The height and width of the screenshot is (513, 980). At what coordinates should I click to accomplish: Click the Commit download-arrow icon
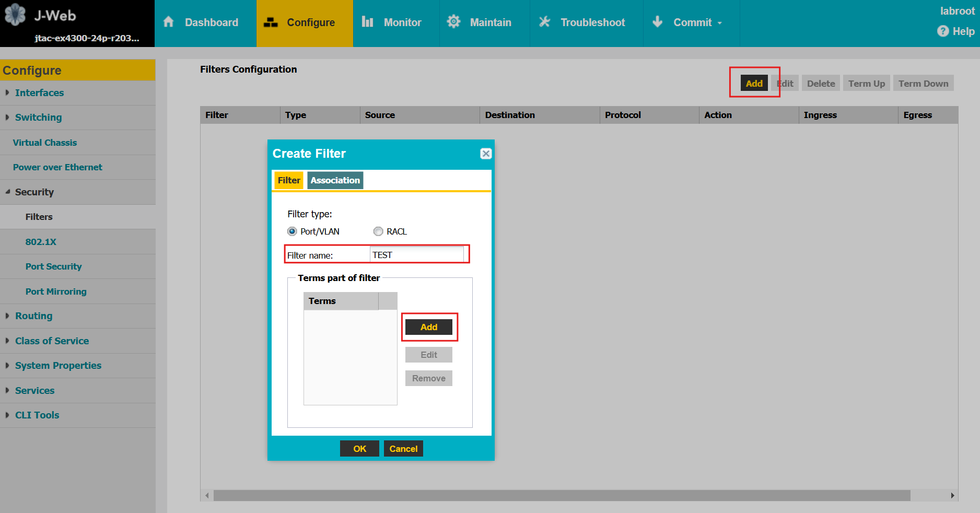tap(657, 22)
